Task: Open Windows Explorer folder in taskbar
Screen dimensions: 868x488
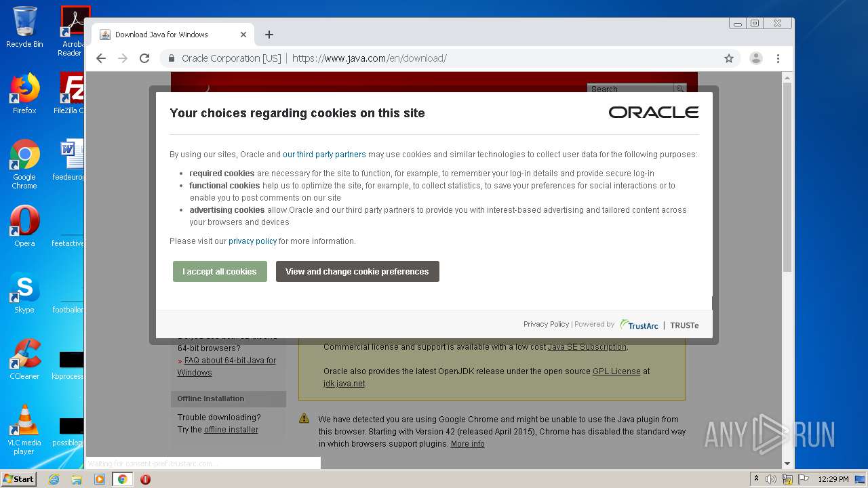Action: pos(77,479)
